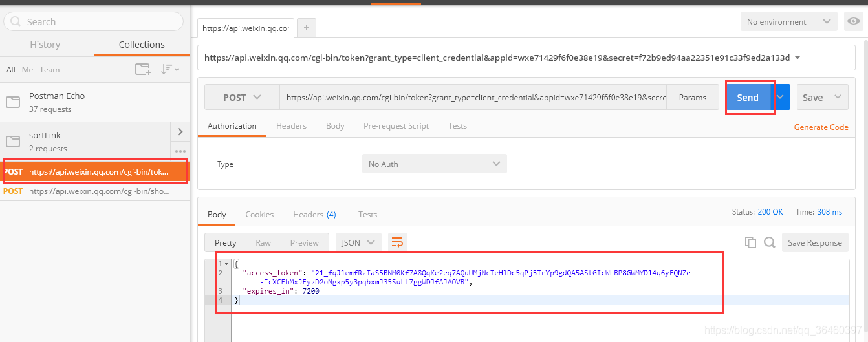
Task: Open the request Headers tab
Action: click(x=291, y=126)
